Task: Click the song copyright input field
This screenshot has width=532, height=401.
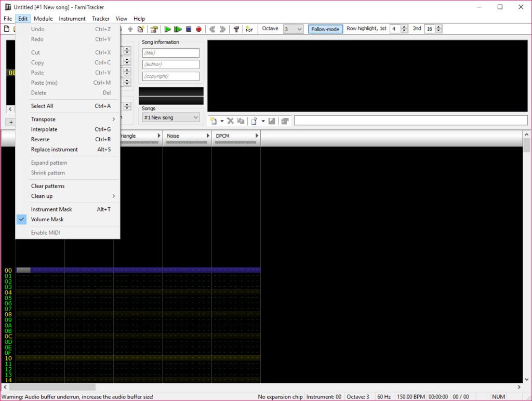Action: pyautogui.click(x=170, y=76)
